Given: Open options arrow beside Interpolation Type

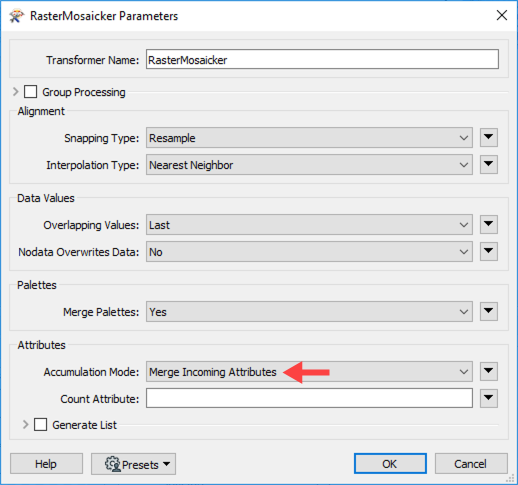Looking at the screenshot, I should click(489, 164).
